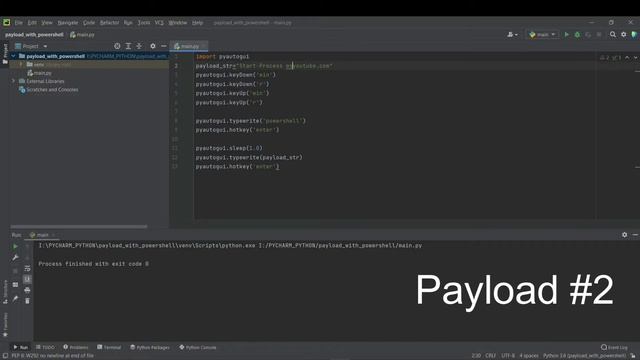Open Run panel gear options

coord(624,235)
